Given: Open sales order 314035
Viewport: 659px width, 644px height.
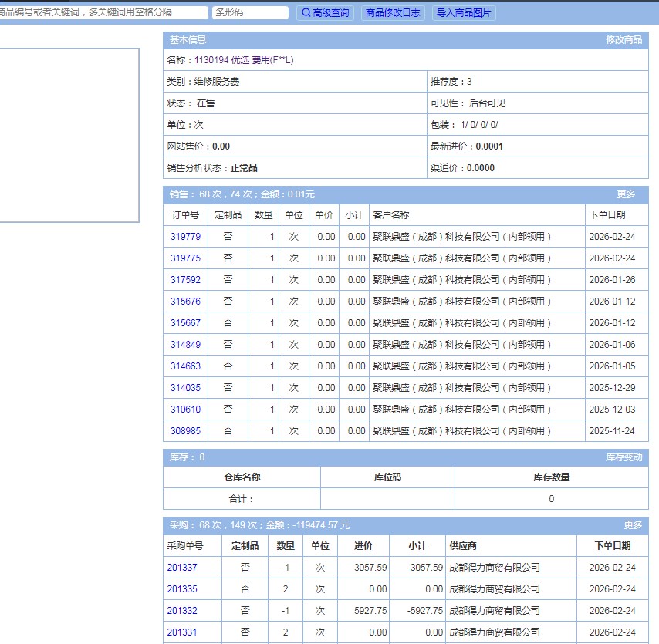Looking at the screenshot, I should pyautogui.click(x=185, y=388).
